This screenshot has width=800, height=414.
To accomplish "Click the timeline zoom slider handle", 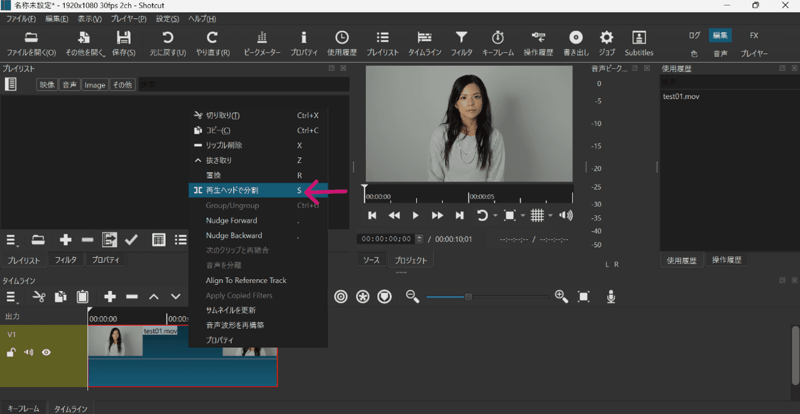I will (x=468, y=297).
